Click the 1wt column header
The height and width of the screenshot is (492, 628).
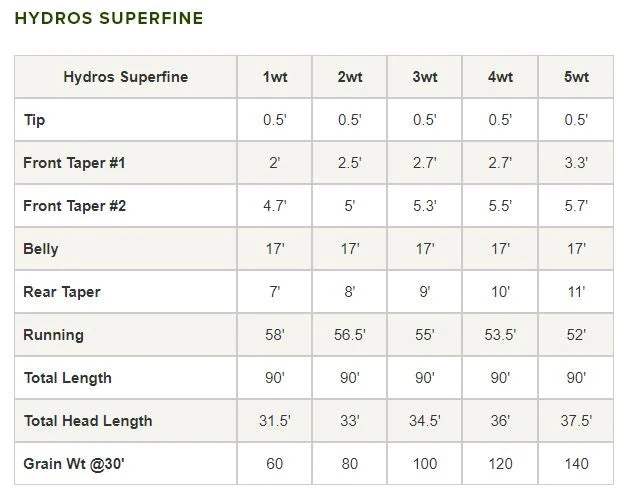coord(274,77)
